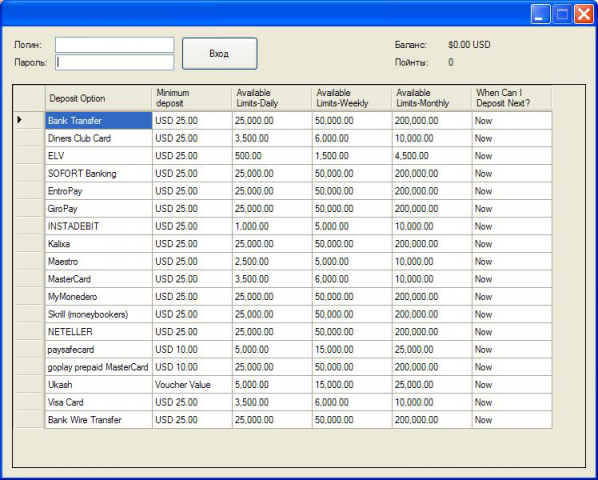Click the Available Limits-Monthly column header
Viewport: 598px width, 480px height.
click(x=432, y=98)
